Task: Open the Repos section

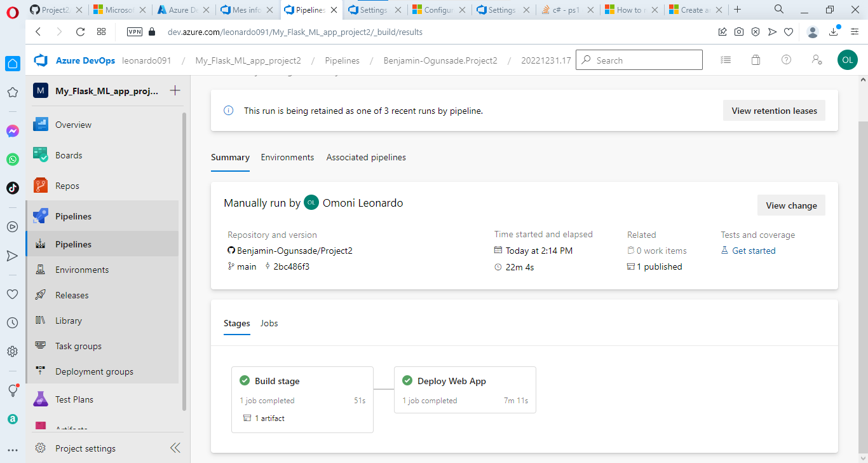Action: (67, 185)
